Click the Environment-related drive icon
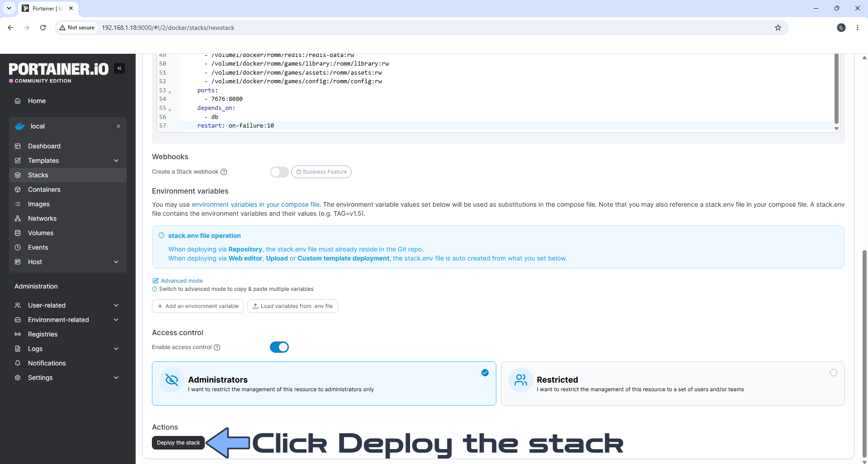 click(18, 320)
